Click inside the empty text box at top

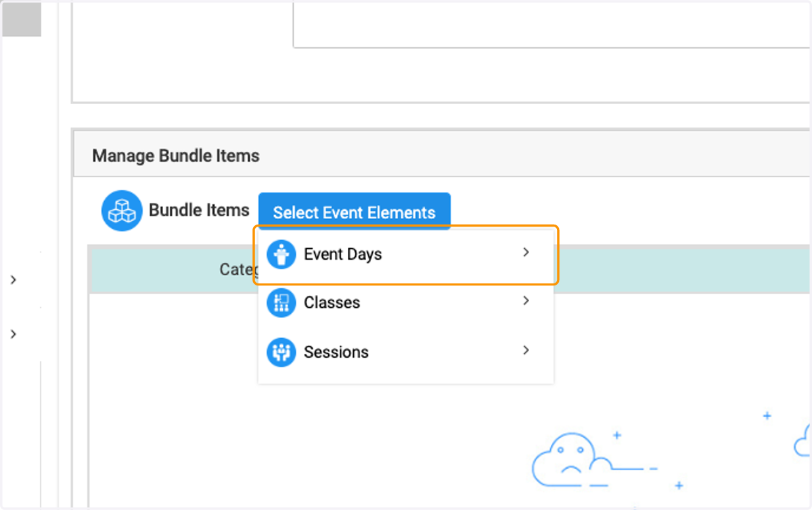(x=551, y=24)
